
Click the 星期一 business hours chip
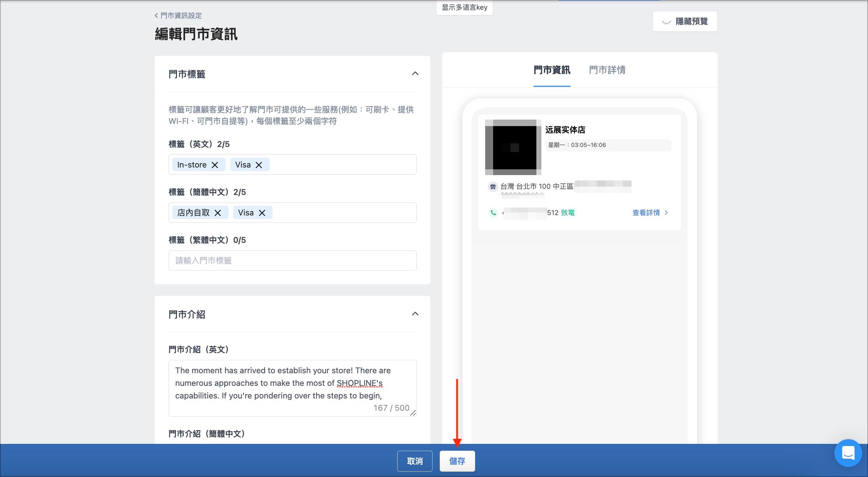coord(608,145)
